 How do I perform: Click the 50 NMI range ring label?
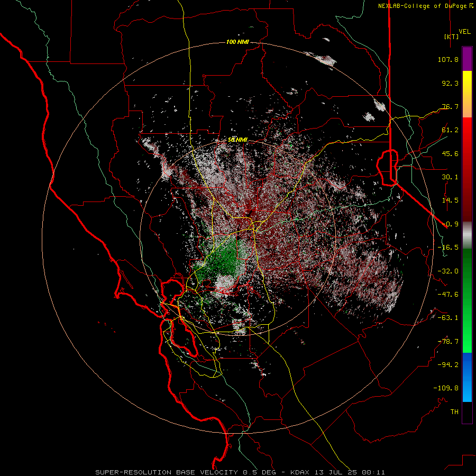(237, 140)
